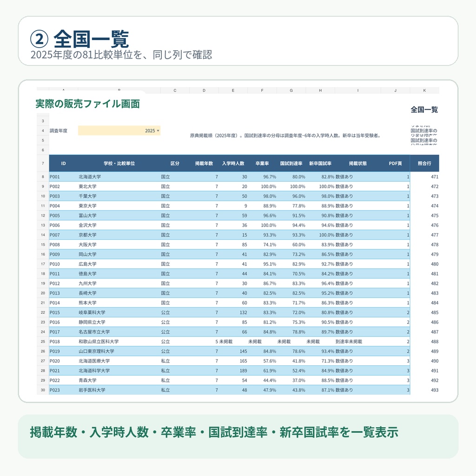Screen dimensions: 476x476
Task: Click cell 和歌山県立医科大学
Action: click(119, 342)
